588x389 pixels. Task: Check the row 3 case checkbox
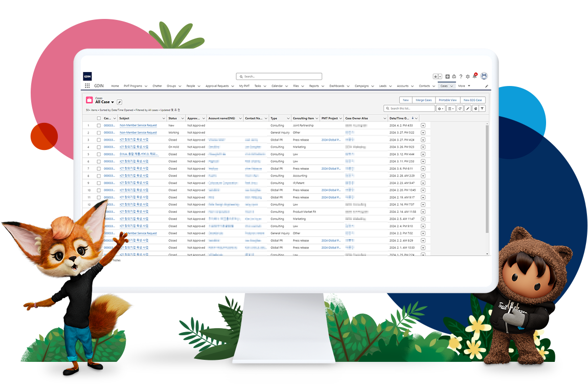(99, 140)
